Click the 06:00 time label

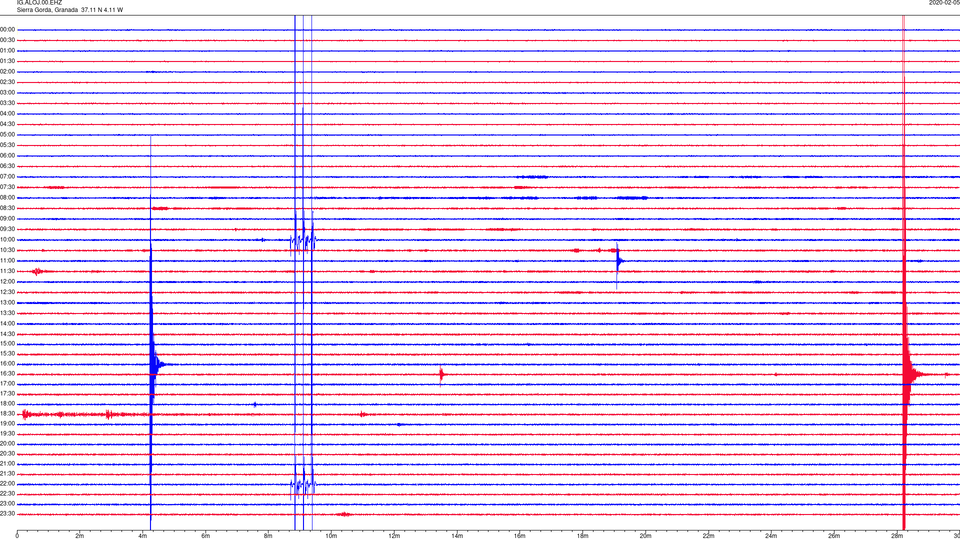coord(7,156)
